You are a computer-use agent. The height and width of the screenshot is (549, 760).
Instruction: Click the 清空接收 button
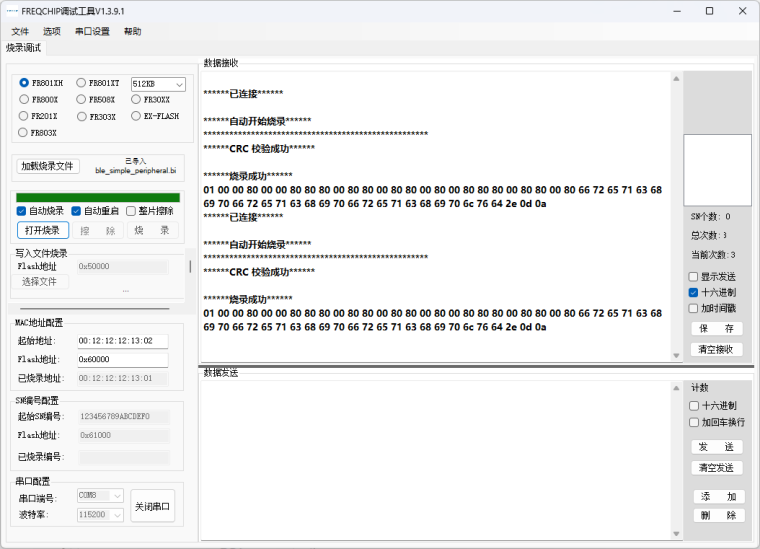tap(716, 349)
